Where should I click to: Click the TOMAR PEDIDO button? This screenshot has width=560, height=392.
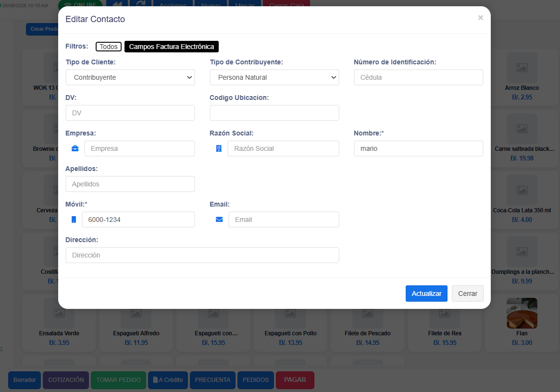pos(119,380)
